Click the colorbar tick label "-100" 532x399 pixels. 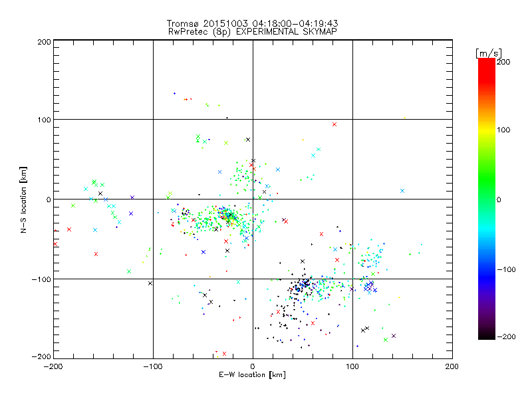tap(506, 270)
